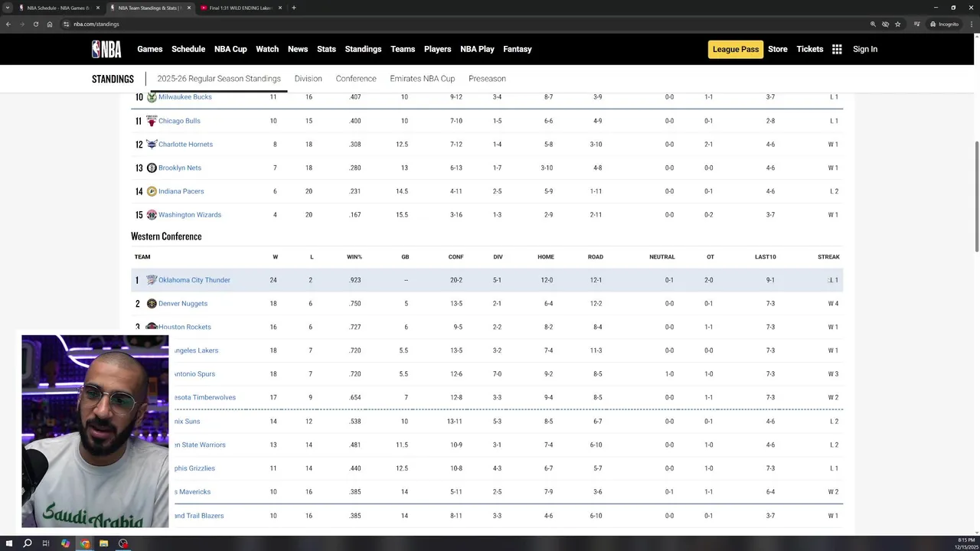Click the browser back arrow
Screen dimensions: 980x551
point(8,24)
